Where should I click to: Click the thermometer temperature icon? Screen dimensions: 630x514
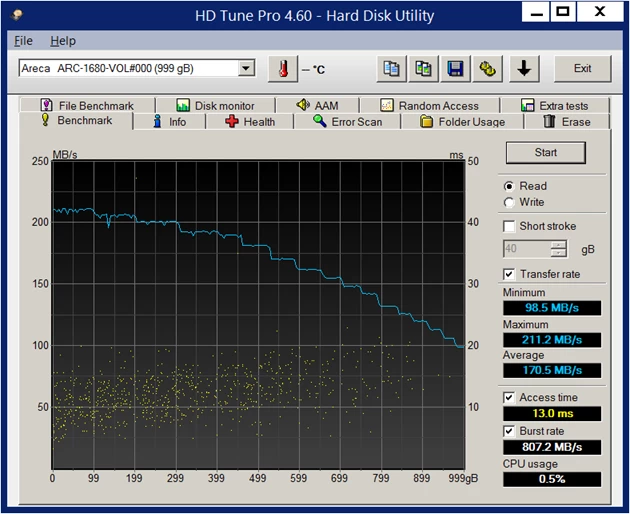click(283, 69)
